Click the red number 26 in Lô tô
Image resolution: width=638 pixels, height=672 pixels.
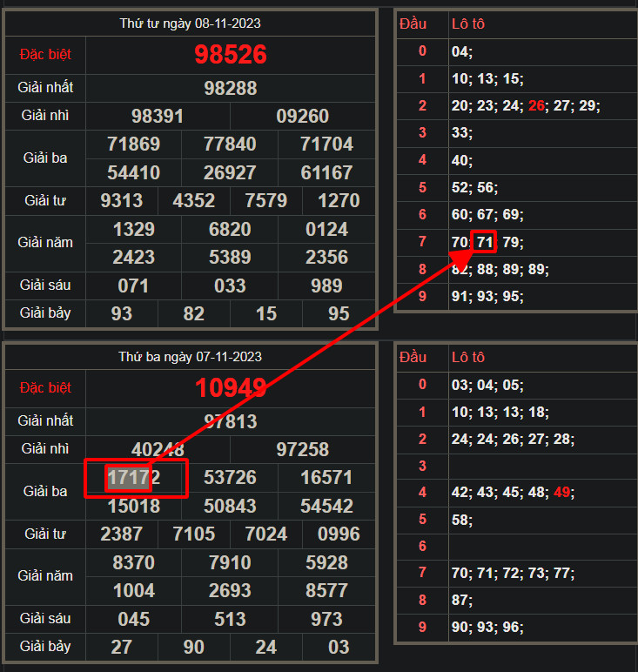[536, 105]
